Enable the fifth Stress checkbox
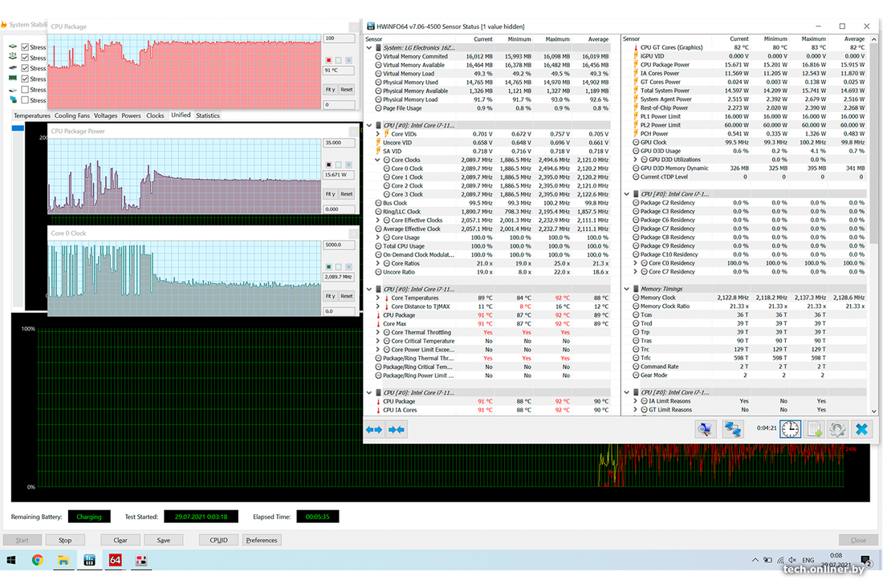Screen dimensions: 883x588 pyautogui.click(x=25, y=90)
